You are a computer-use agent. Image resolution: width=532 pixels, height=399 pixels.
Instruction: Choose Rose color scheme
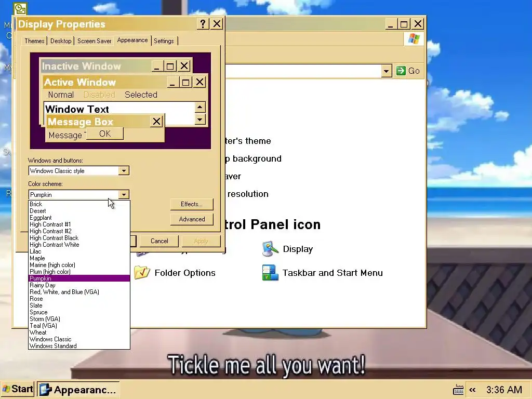coord(79,299)
